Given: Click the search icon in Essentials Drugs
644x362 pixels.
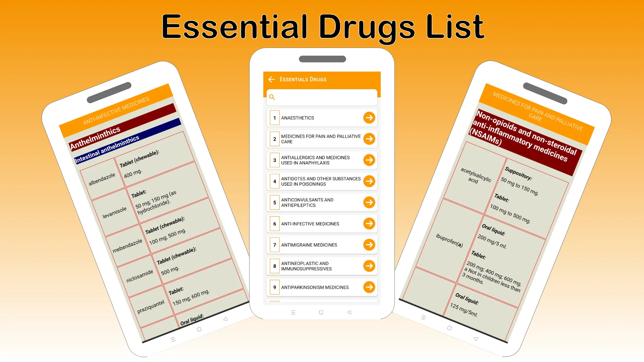Looking at the screenshot, I should 272,96.
